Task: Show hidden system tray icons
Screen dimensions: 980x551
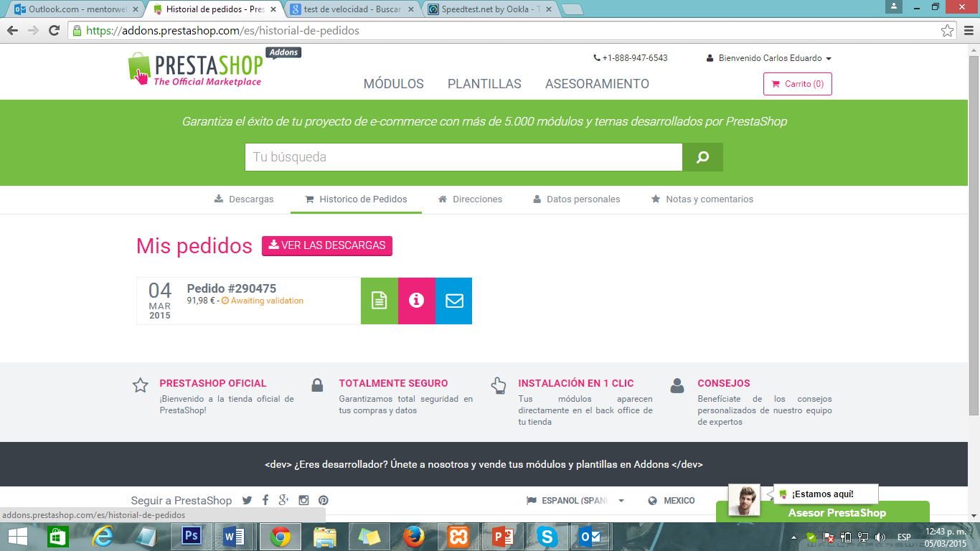Action: coord(793,537)
